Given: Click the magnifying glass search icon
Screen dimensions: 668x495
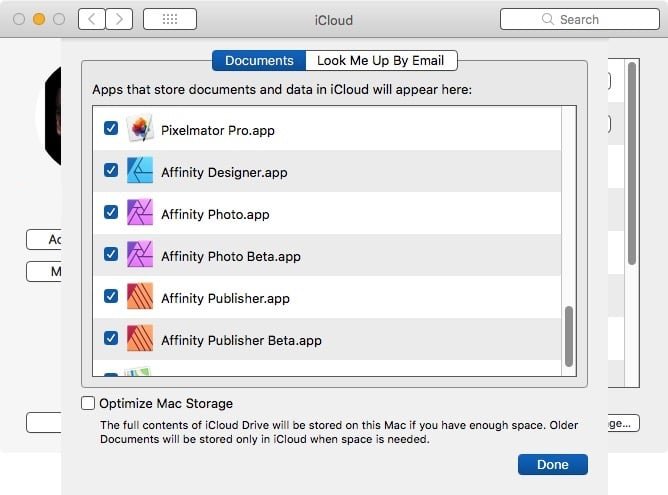Looking at the screenshot, I should (547, 19).
